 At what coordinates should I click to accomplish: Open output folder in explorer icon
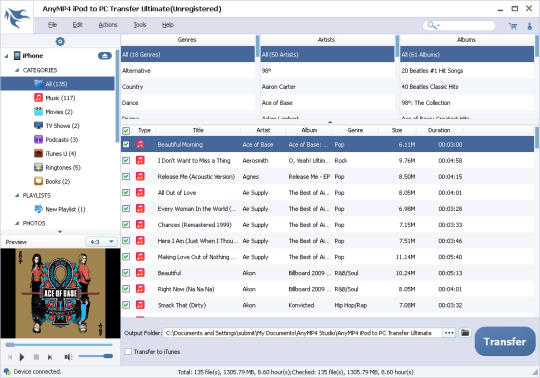pyautogui.click(x=465, y=333)
